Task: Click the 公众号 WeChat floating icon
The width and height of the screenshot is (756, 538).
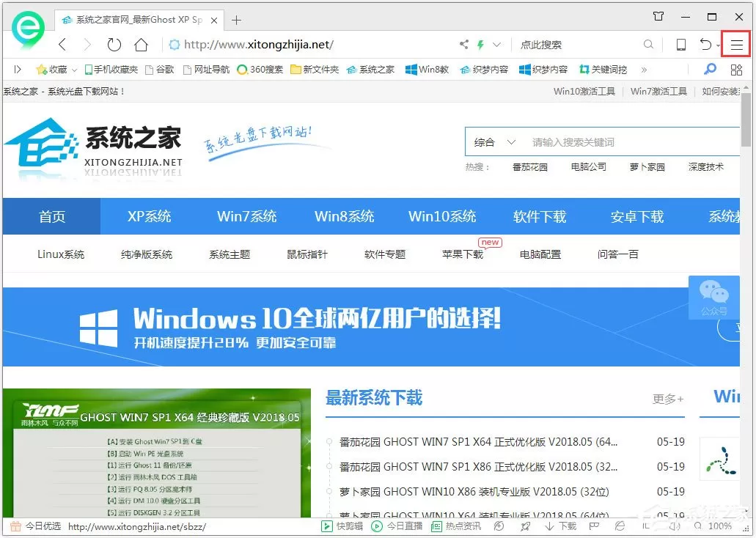Action: [x=714, y=297]
